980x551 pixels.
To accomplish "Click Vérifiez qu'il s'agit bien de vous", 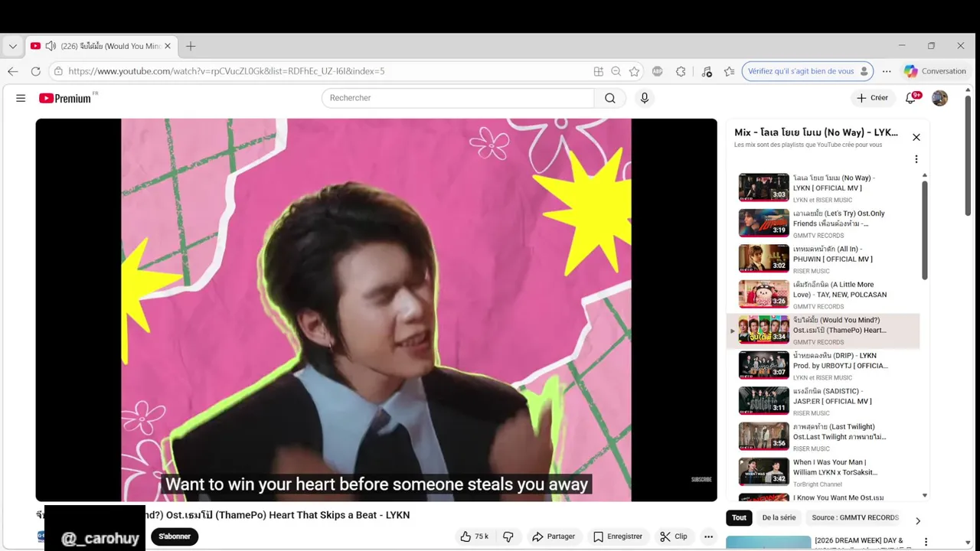I will [x=807, y=71].
